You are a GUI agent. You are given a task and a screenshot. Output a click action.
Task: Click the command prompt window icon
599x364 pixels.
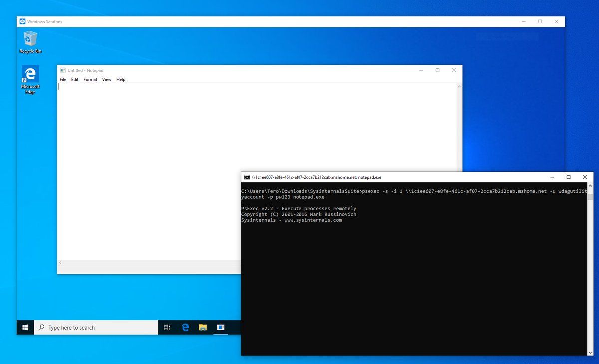(x=247, y=177)
